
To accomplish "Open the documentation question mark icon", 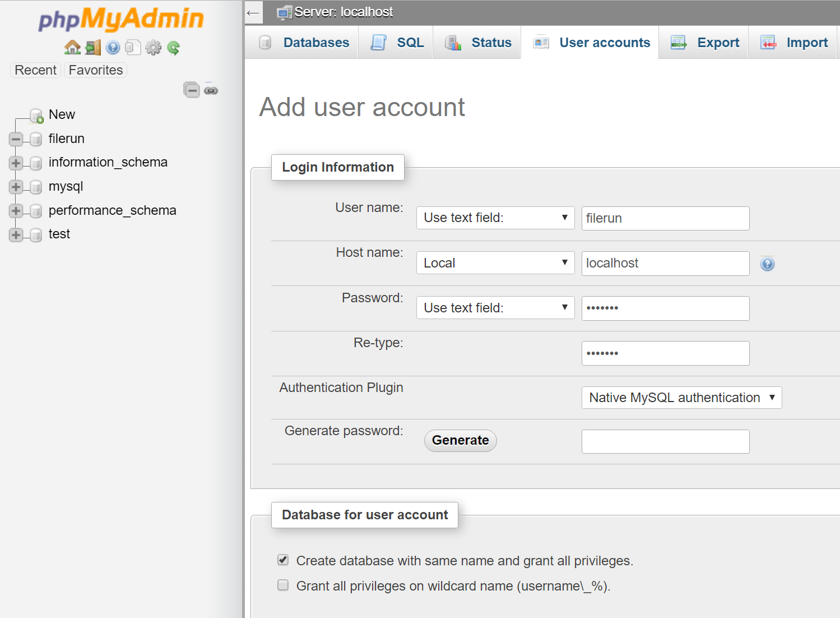I will [113, 47].
